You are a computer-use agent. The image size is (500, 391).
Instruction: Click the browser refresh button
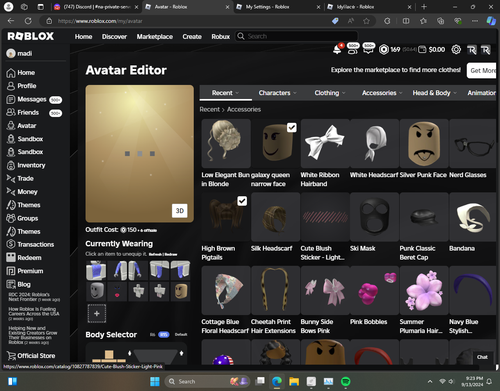[x=28, y=21]
